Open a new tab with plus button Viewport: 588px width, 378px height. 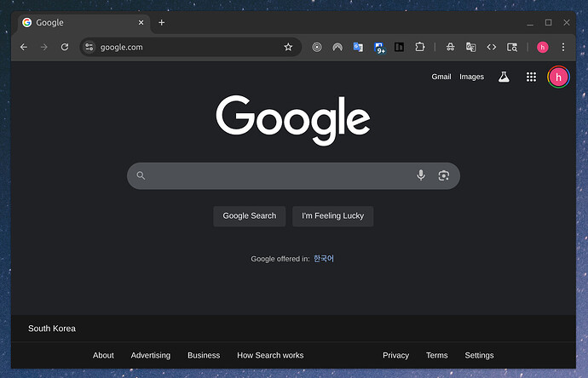pos(162,23)
